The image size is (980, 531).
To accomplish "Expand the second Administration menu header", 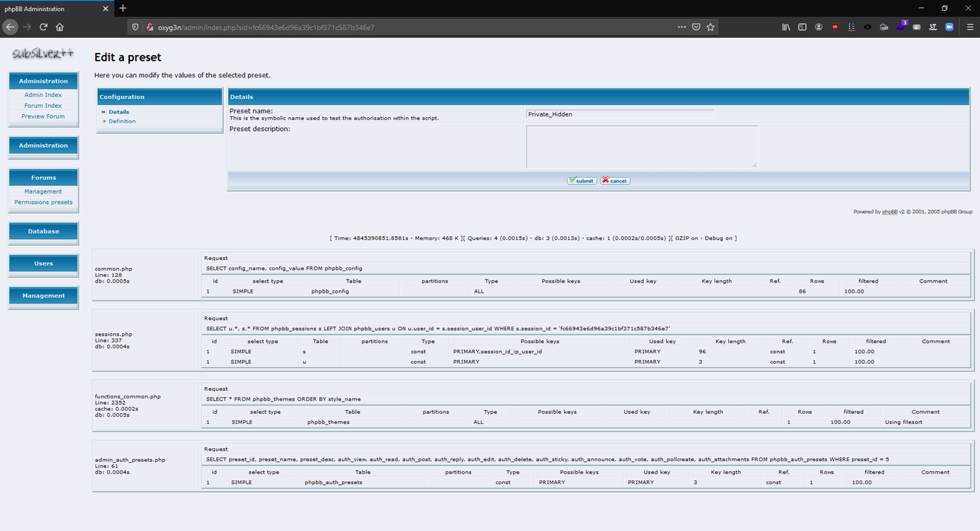I will pyautogui.click(x=44, y=146).
